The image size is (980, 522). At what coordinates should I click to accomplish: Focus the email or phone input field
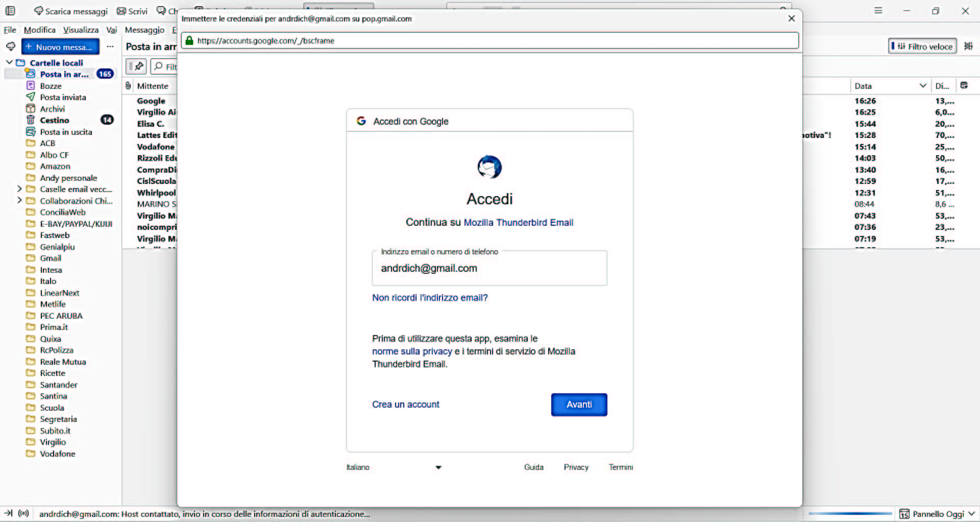489,268
